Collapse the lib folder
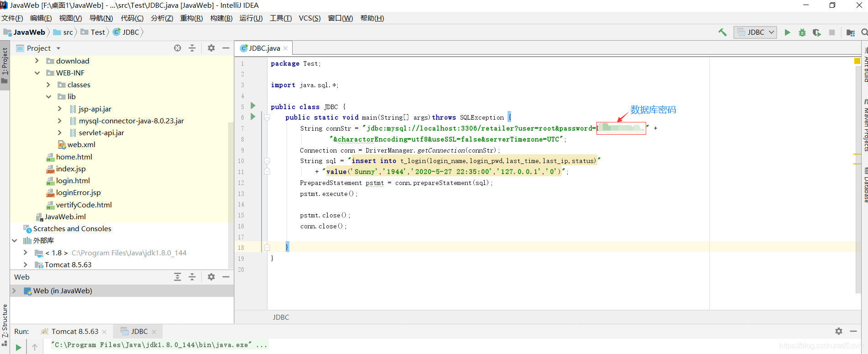Screen dimensions: 868x354 (48, 96)
